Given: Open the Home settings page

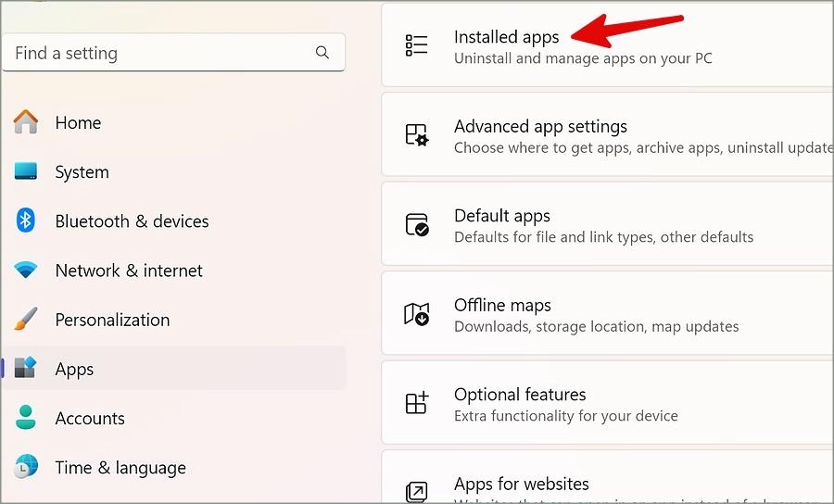Looking at the screenshot, I should 78,123.
